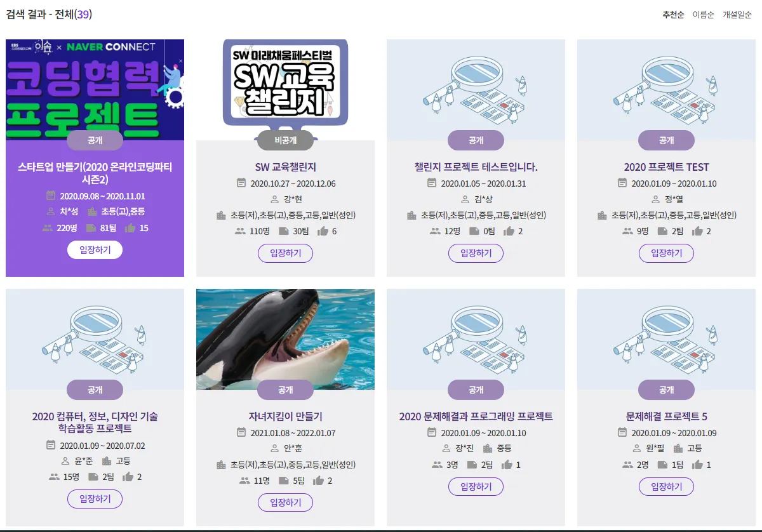
Task: Click the 비공개 badge on SW 교육챌린지
Action: click(x=285, y=140)
